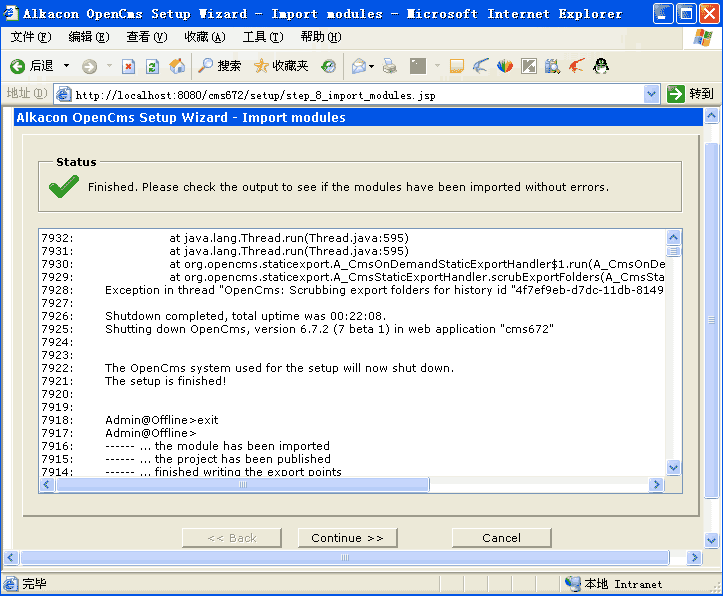
Task: Click the green Back arrow icon
Action: click(x=18, y=66)
